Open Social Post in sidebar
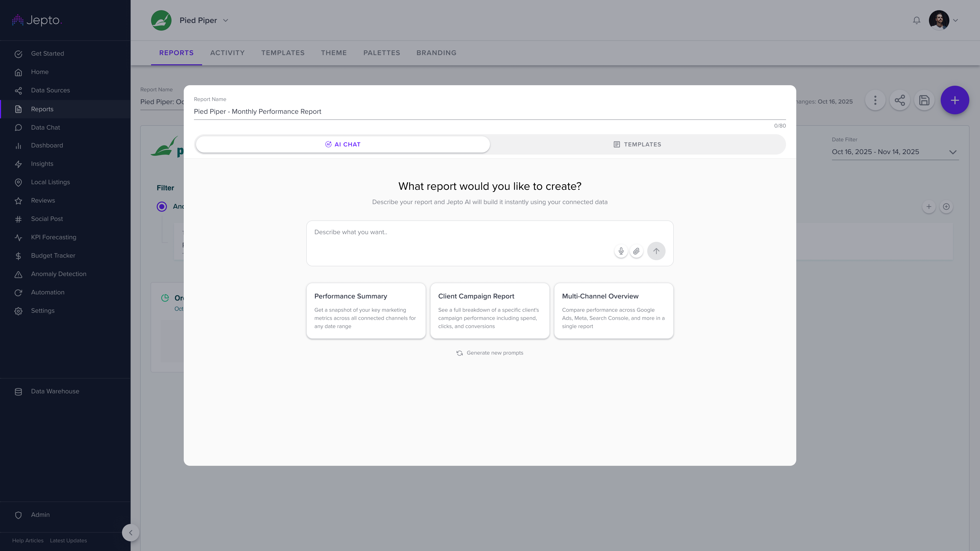980x551 pixels. [65, 219]
